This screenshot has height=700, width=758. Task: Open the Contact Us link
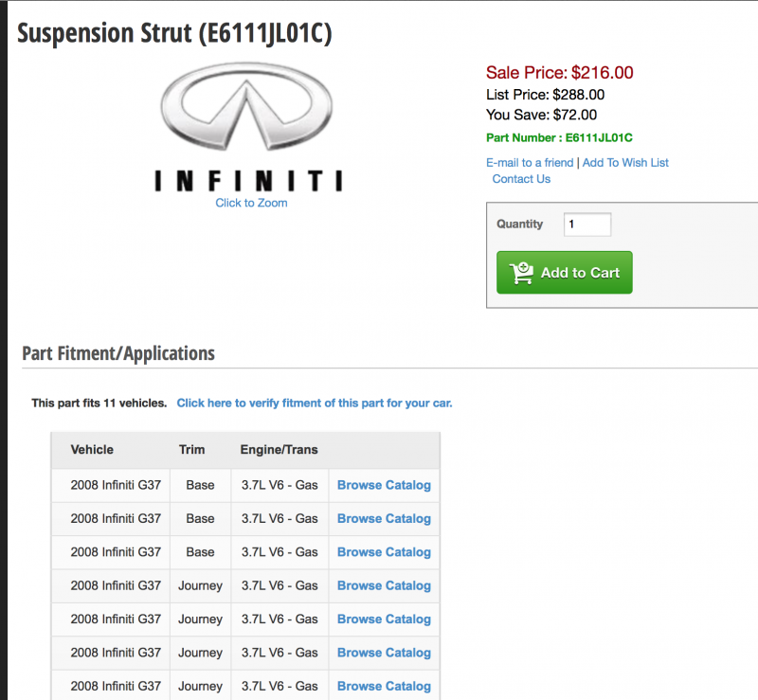click(521, 179)
